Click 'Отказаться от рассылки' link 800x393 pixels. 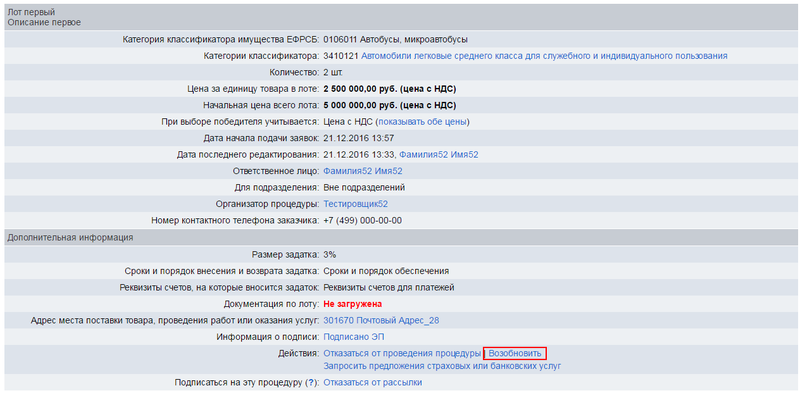tap(373, 382)
